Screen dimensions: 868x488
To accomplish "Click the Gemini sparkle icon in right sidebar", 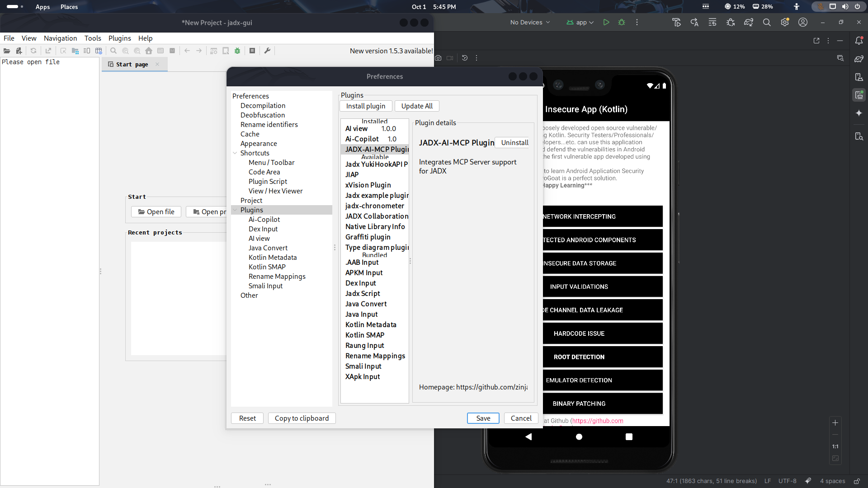I will coord(859,113).
